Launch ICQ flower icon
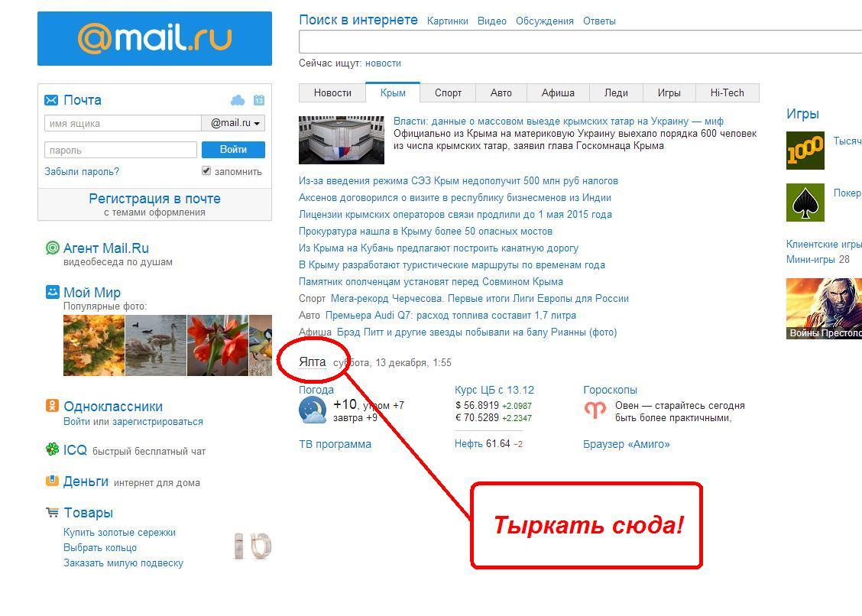The height and width of the screenshot is (616, 862). coord(52,449)
